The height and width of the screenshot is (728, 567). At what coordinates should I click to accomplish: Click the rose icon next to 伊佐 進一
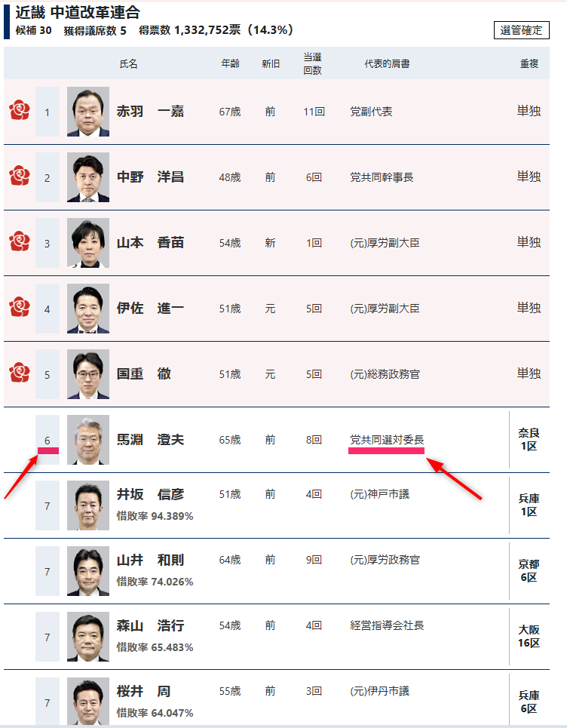pyautogui.click(x=19, y=308)
